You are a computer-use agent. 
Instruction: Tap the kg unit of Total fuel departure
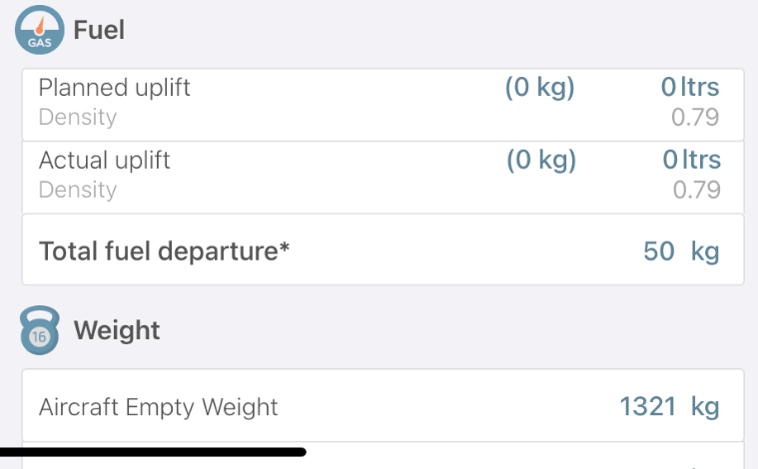point(705,252)
